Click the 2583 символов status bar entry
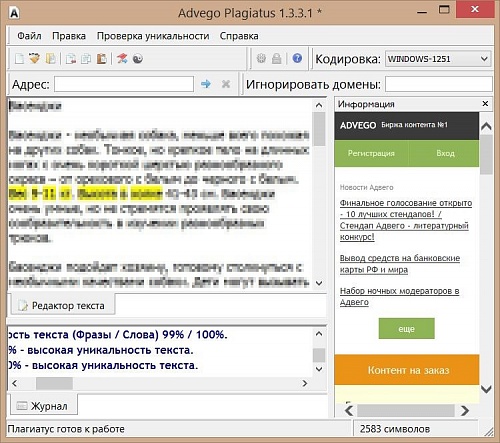This screenshot has height=443, width=500. click(395, 429)
